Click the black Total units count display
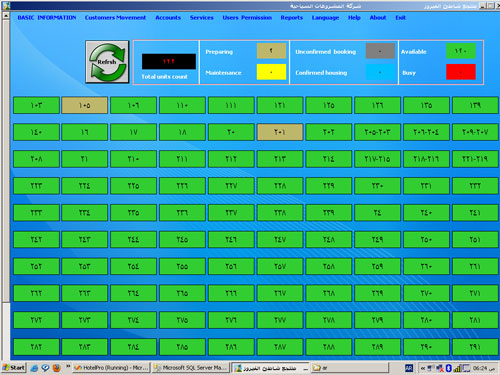 point(169,61)
